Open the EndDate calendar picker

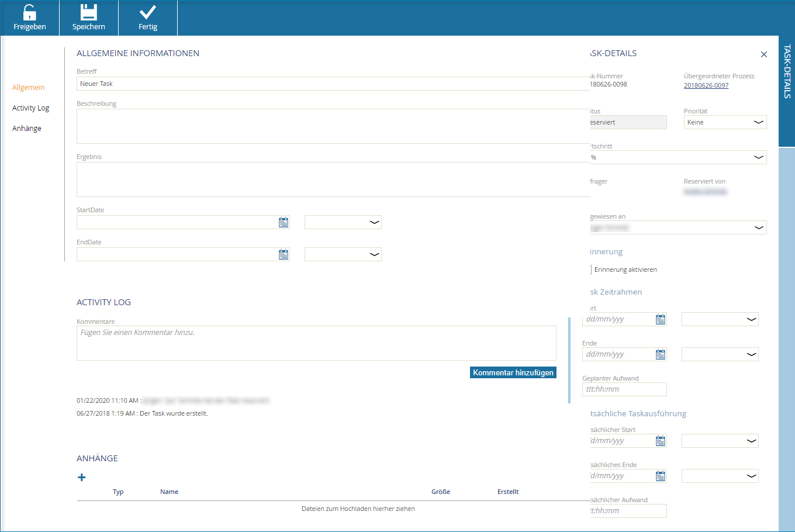[284, 254]
